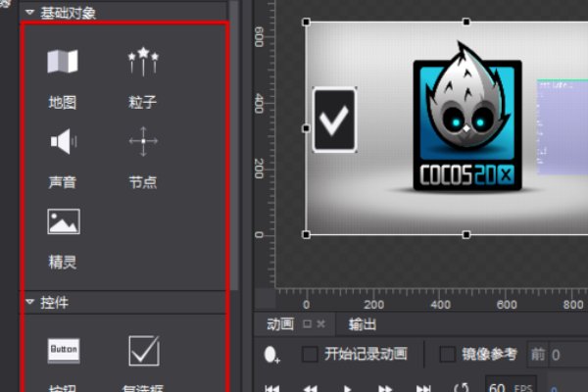This screenshot has width=588, height=392.
Task: Click the 开始记录动画 label text
Action: 366,354
